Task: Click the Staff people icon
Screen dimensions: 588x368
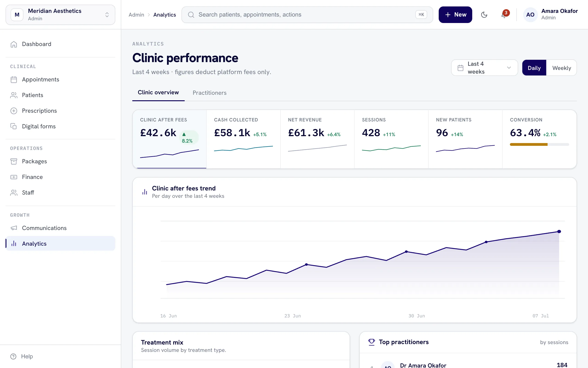Action: [14, 193]
